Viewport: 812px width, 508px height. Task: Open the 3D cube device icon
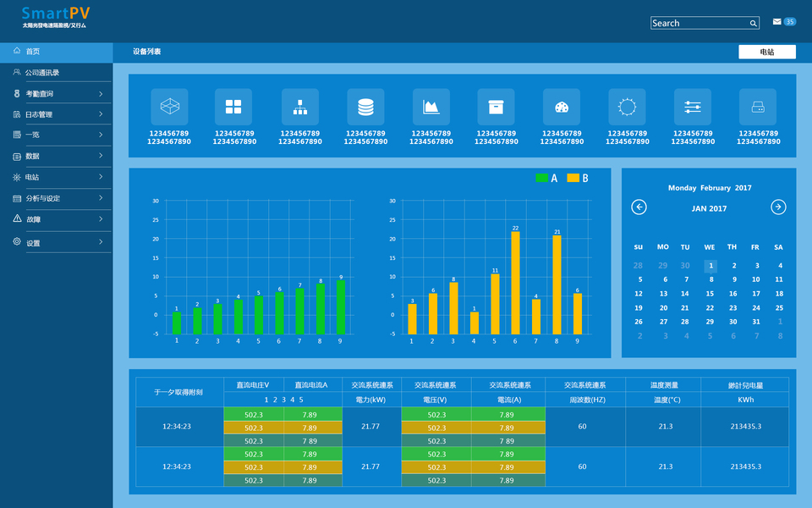pos(169,107)
